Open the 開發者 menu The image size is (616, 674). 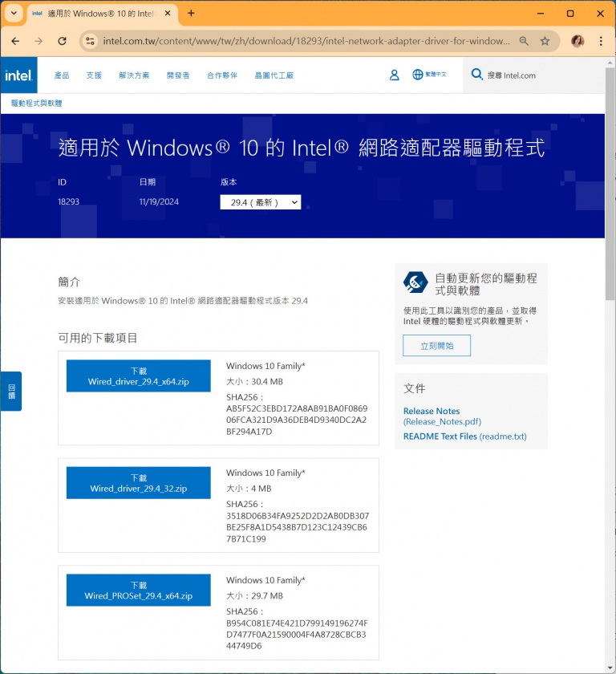(178, 75)
